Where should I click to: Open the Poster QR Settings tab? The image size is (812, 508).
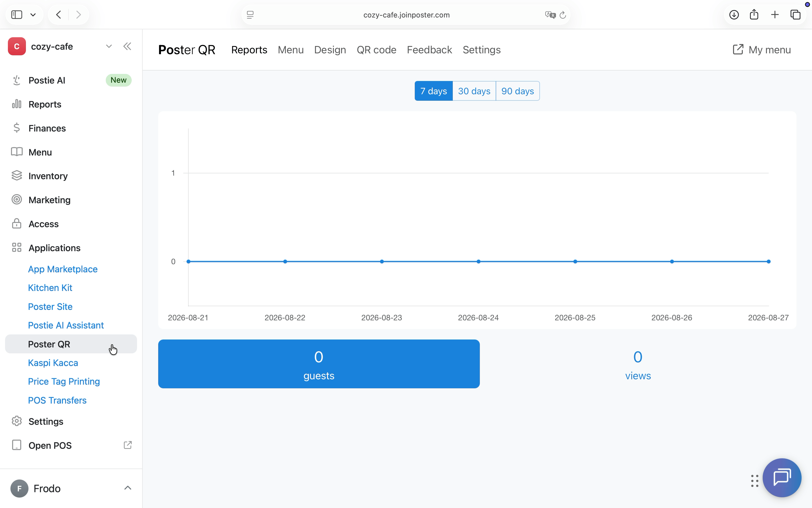tap(482, 50)
